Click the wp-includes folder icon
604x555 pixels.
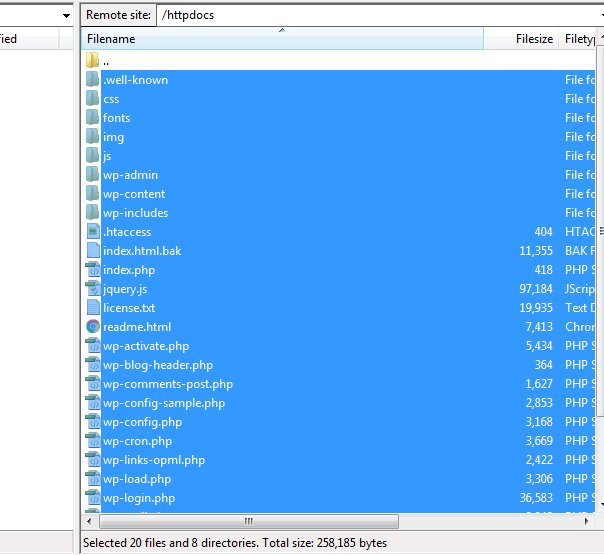point(92,213)
